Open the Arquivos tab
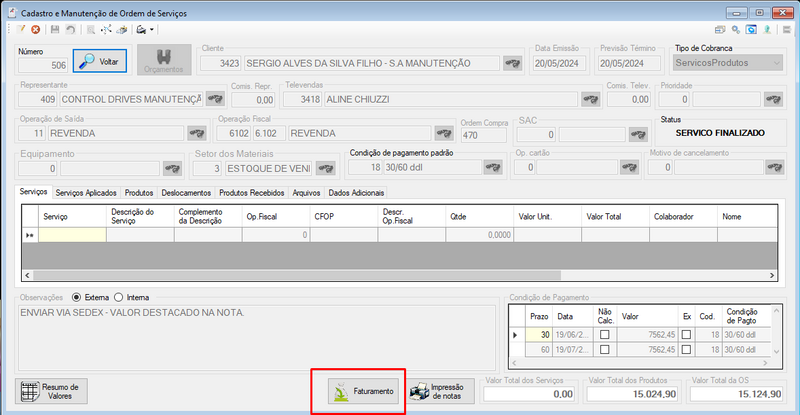 pos(306,193)
